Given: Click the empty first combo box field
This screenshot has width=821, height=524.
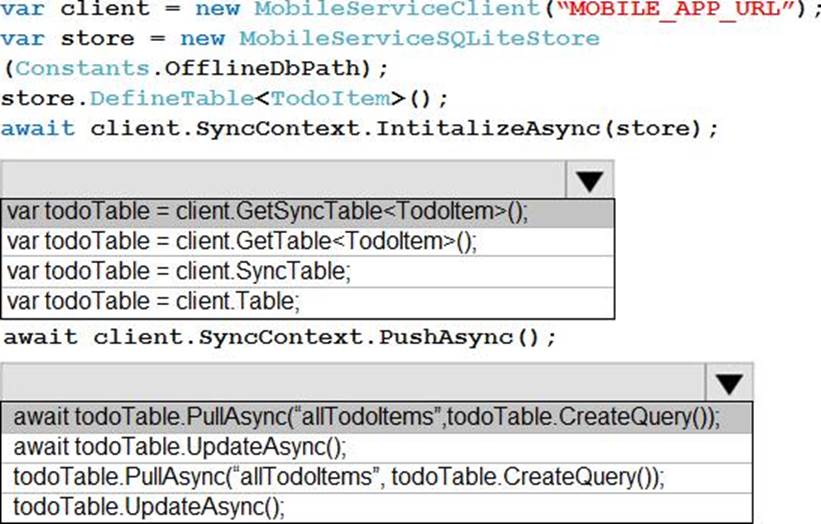Looking at the screenshot, I should (x=285, y=180).
